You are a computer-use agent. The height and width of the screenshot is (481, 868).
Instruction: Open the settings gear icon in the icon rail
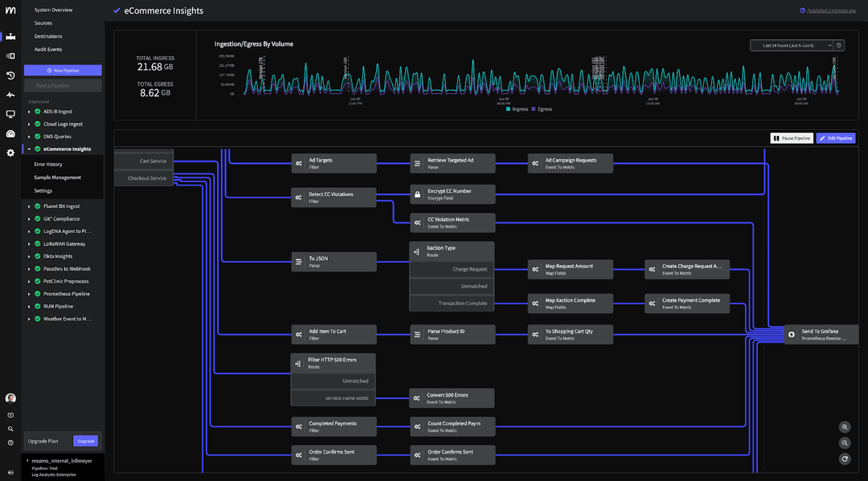(10, 152)
